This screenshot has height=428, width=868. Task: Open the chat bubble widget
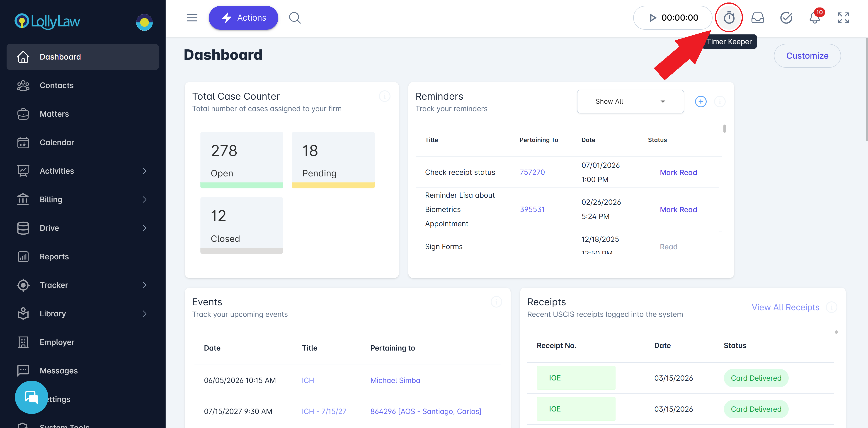coord(31,397)
